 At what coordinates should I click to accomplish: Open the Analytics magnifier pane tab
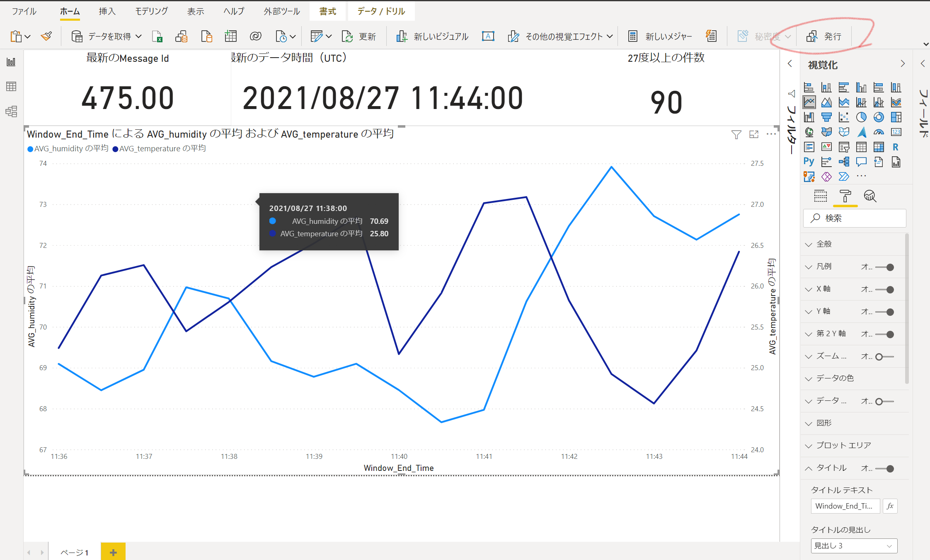870,196
